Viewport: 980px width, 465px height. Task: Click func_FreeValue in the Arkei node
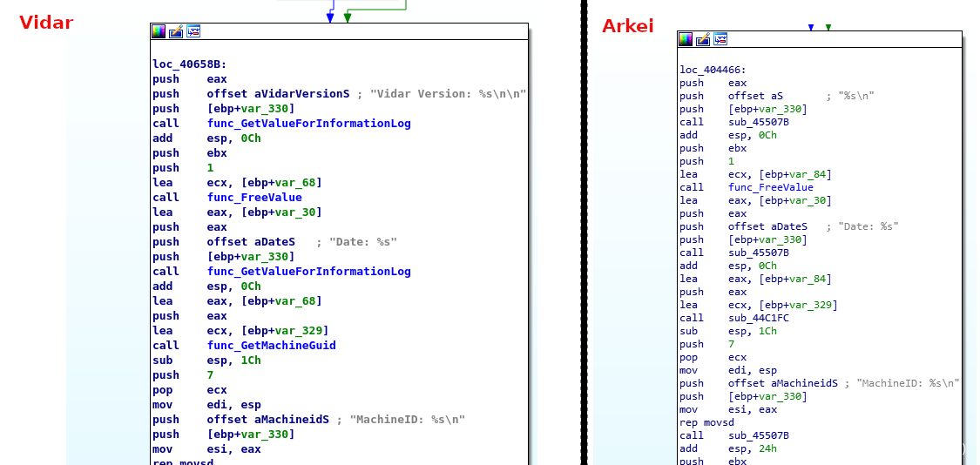coord(770,187)
